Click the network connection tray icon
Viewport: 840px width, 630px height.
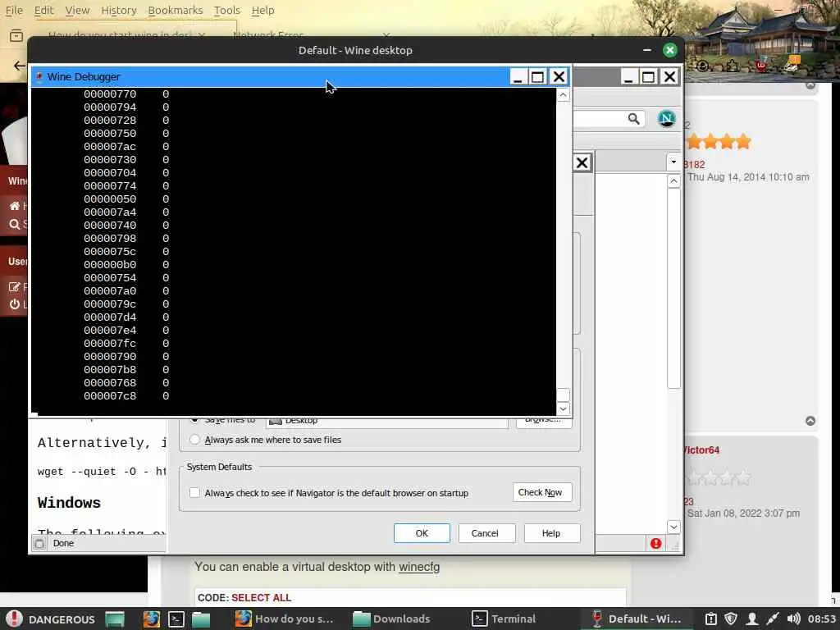[772, 619]
